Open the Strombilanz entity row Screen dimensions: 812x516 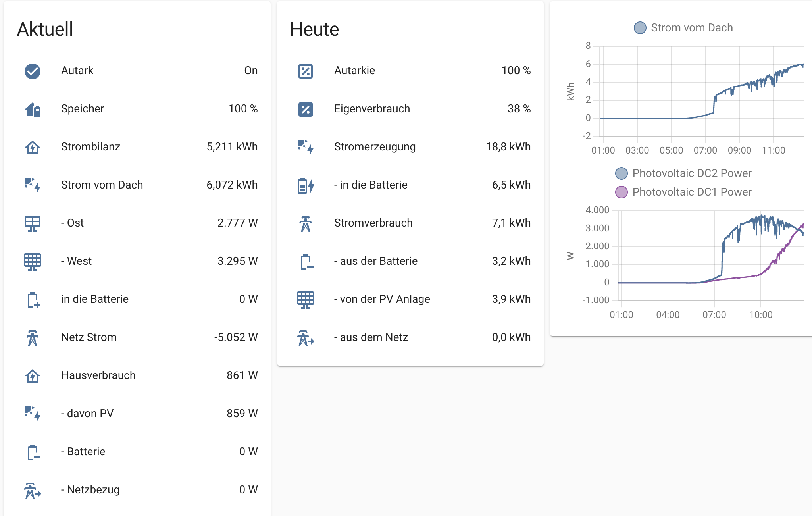(90, 147)
